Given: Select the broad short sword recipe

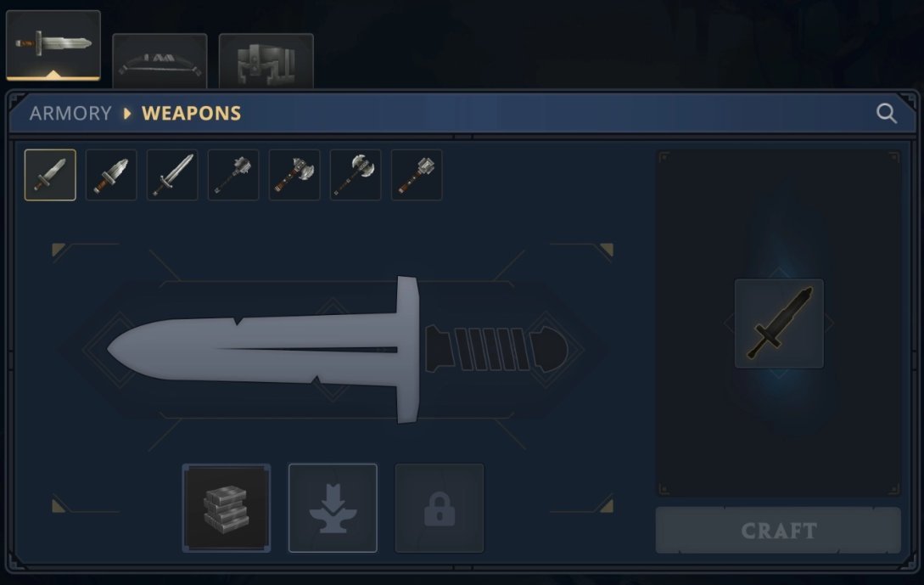Looking at the screenshot, I should pyautogui.click(x=111, y=175).
